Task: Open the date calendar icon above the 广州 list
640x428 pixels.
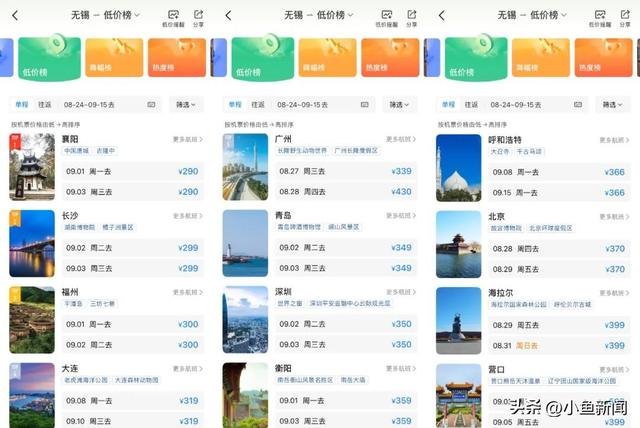Action: 364,104
